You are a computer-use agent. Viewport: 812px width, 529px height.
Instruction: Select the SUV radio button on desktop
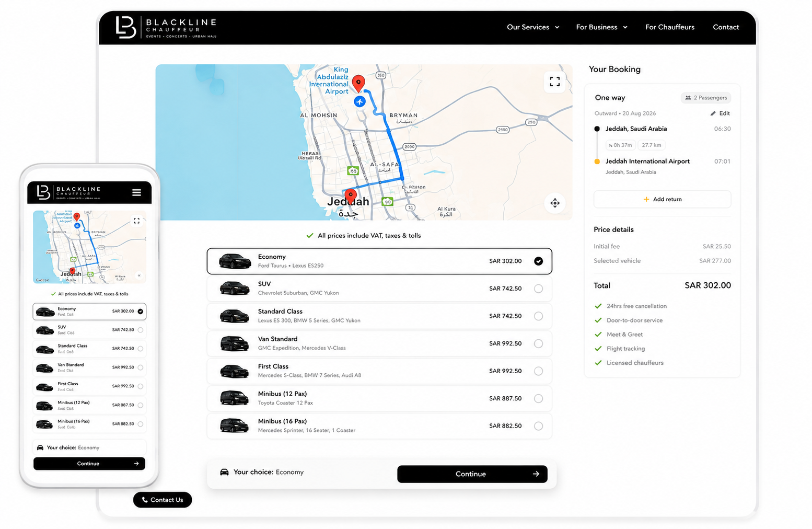pos(539,289)
